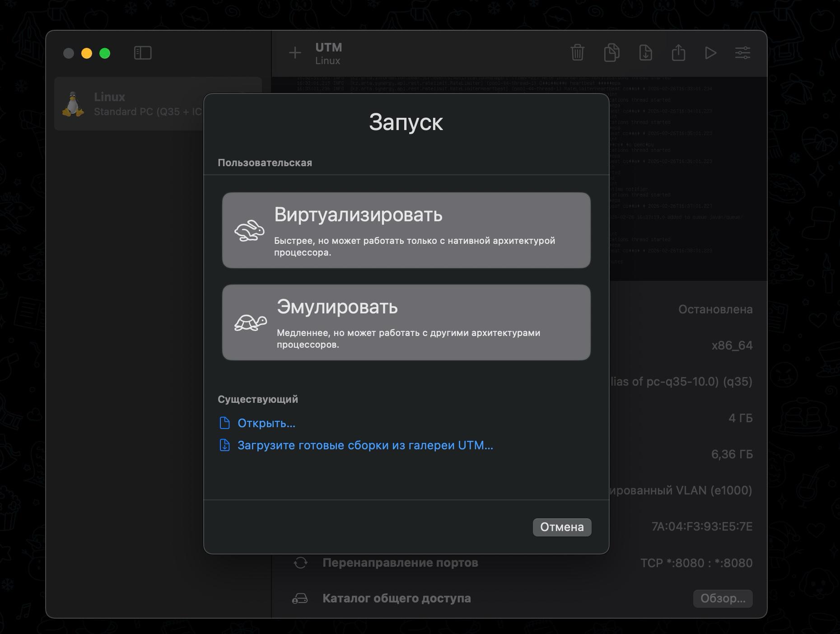The height and width of the screenshot is (634, 840).
Task: Click the UTM window title text
Action: pos(329,47)
